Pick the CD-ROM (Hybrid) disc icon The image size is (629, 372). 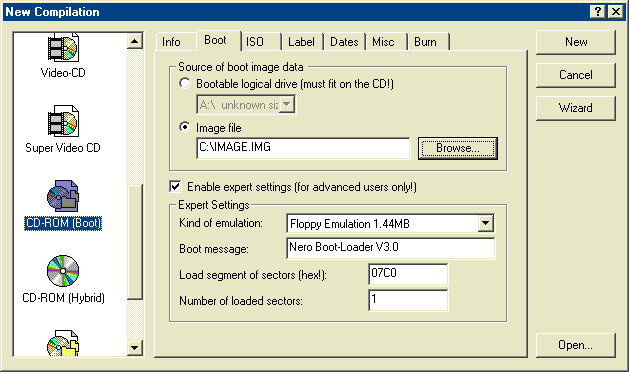click(63, 271)
